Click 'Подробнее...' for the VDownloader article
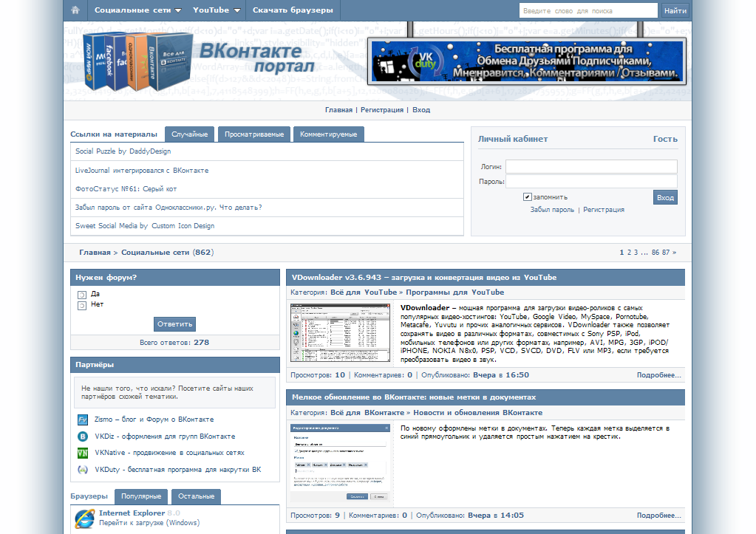Screen dimensions: 756x534 point(658,375)
